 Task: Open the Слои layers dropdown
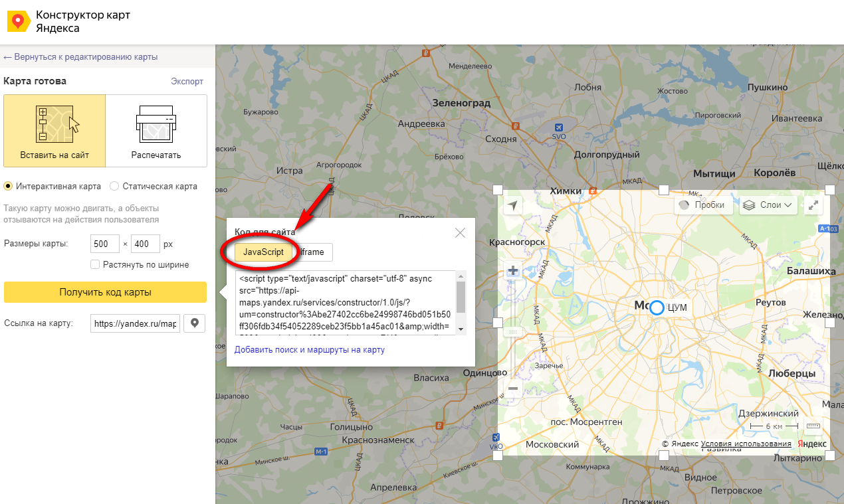(x=767, y=205)
